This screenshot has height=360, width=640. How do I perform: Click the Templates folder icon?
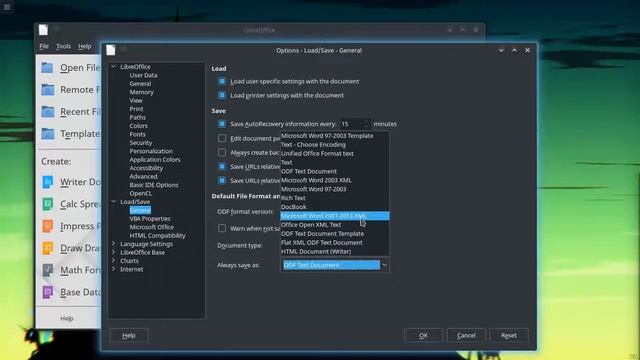click(x=47, y=133)
